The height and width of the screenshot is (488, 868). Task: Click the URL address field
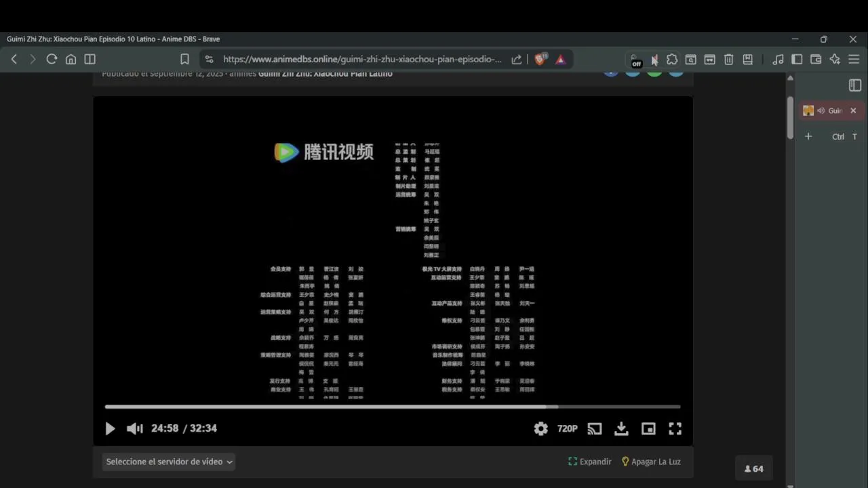tap(362, 60)
